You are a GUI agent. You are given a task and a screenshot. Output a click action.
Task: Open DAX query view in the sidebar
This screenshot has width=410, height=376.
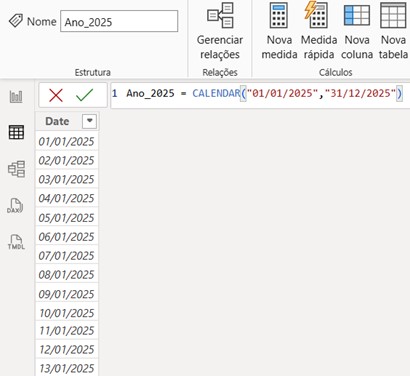coord(15,206)
